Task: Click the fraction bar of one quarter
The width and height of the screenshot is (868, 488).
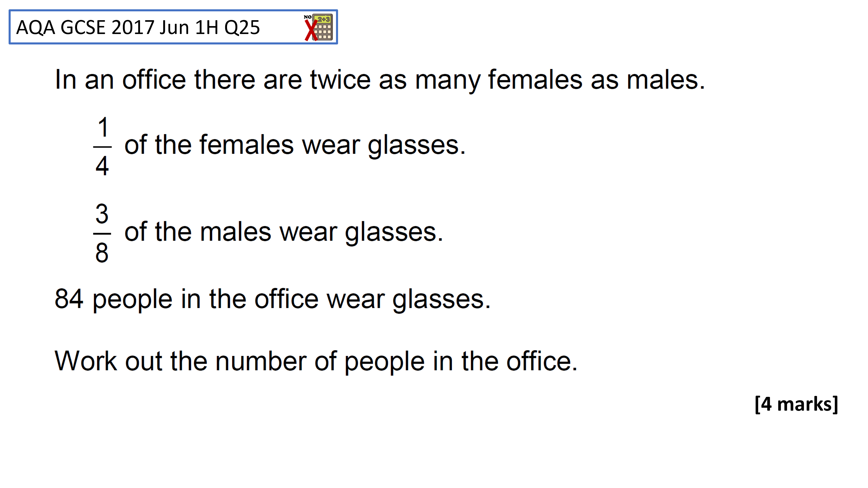Action: click(x=102, y=147)
